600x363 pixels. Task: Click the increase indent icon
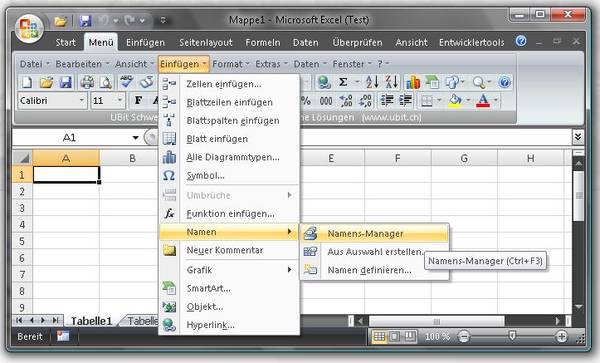(406, 101)
